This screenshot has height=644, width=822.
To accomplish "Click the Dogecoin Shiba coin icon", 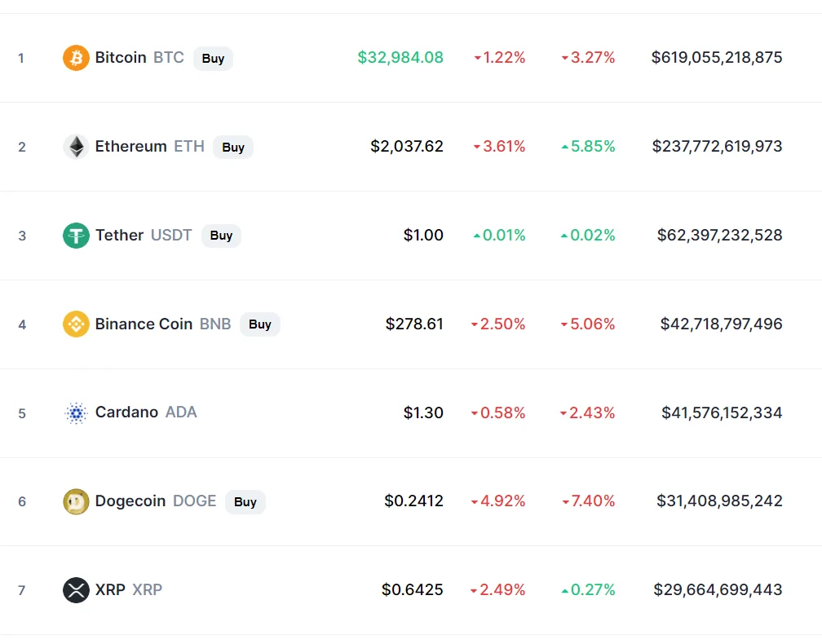I will 76,501.
